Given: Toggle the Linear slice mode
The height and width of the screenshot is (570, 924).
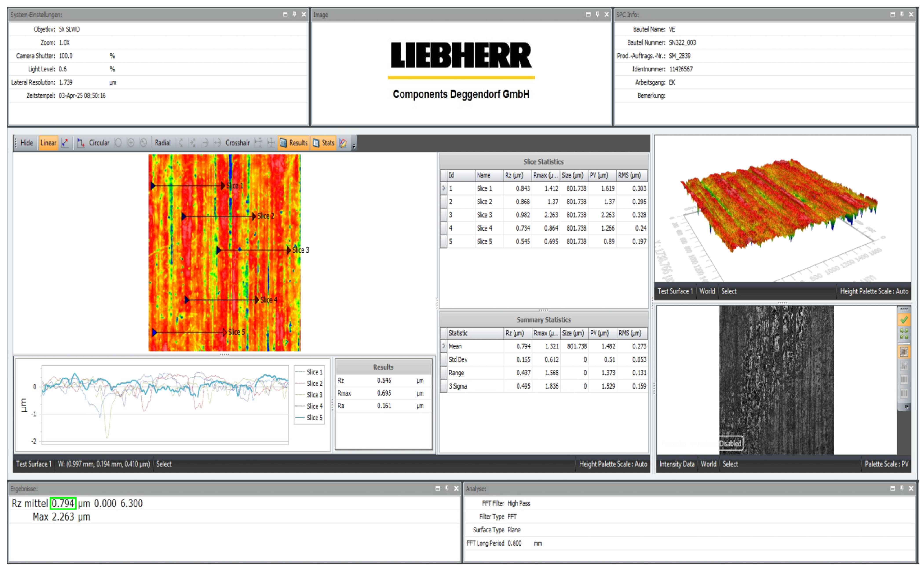Looking at the screenshot, I should coord(48,143).
